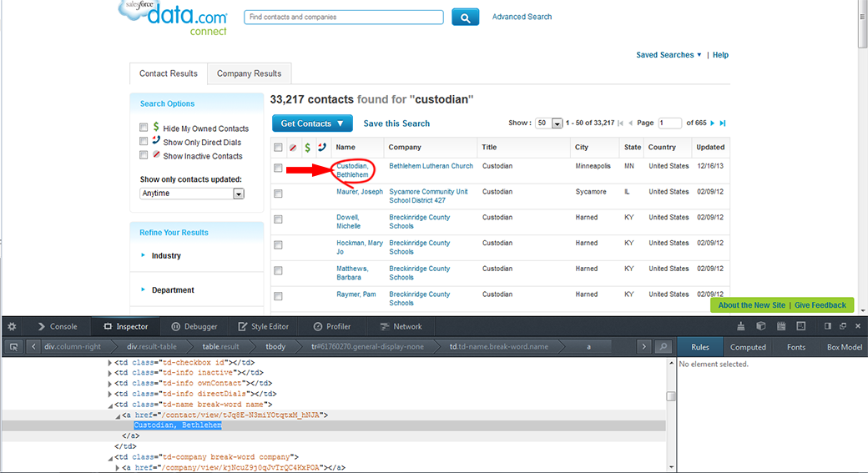Focus the Find contacts and companies field
Viewport: 868px width, 473px height.
[x=344, y=18]
